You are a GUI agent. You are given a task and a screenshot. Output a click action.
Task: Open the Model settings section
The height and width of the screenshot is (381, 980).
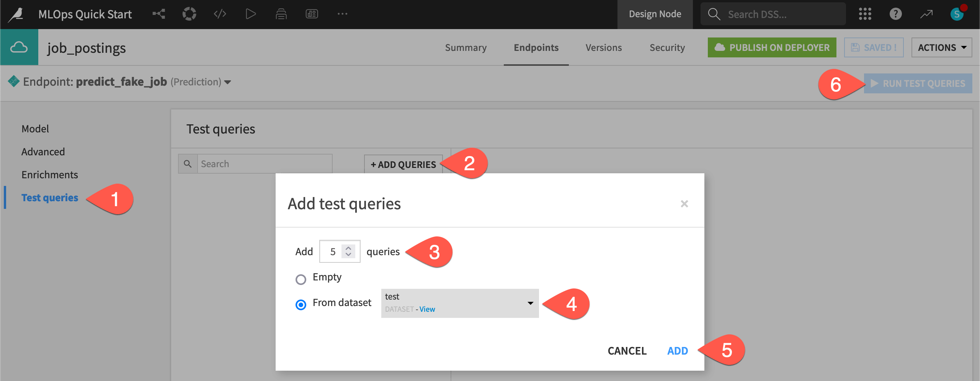[x=35, y=129]
